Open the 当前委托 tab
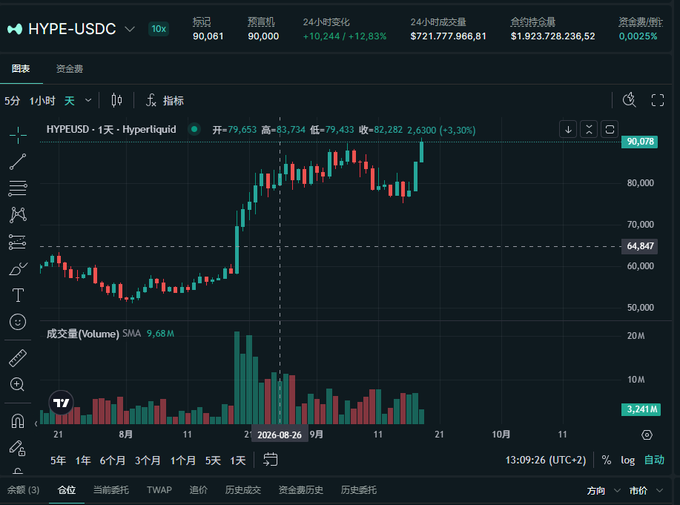Viewport: 680px width, 505px height. pos(111,490)
